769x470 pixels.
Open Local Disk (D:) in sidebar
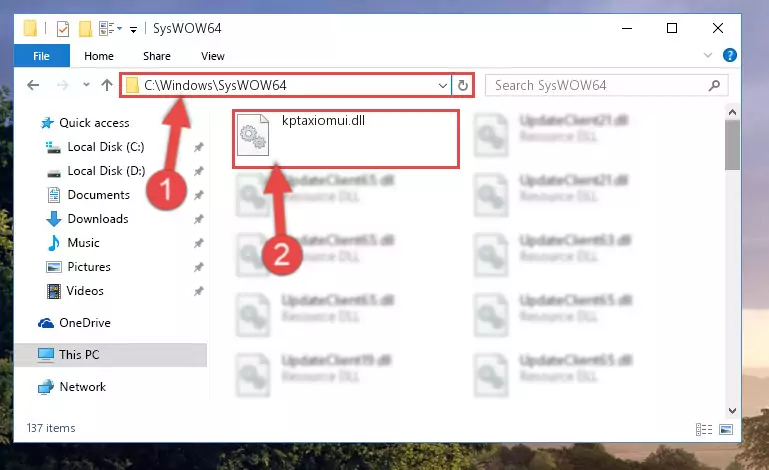click(106, 171)
